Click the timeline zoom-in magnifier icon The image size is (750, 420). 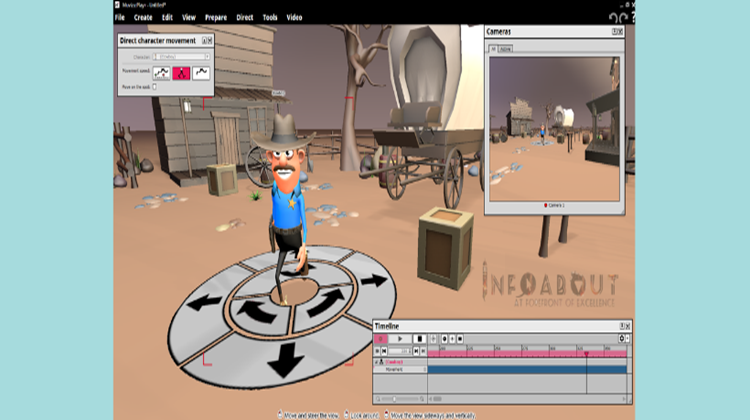pyautogui.click(x=422, y=399)
